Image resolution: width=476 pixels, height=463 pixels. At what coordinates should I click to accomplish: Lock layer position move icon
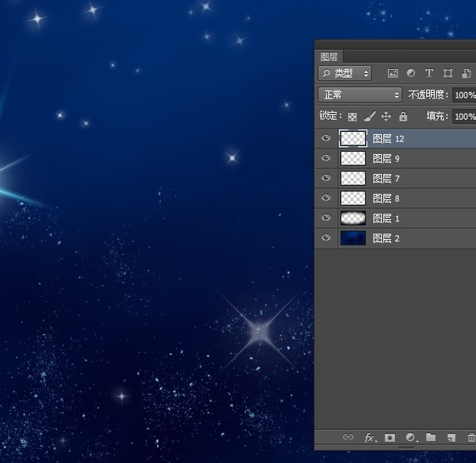[386, 116]
